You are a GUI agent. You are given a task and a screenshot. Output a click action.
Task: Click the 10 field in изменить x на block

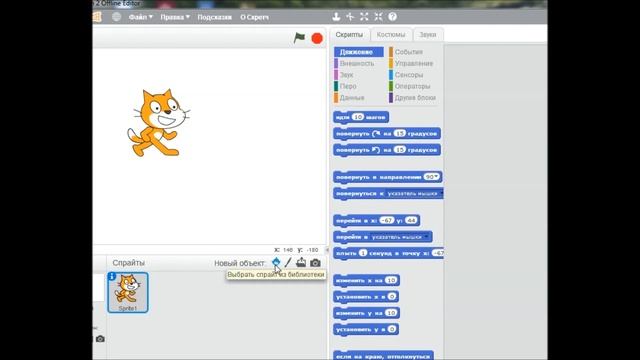pyautogui.click(x=391, y=280)
